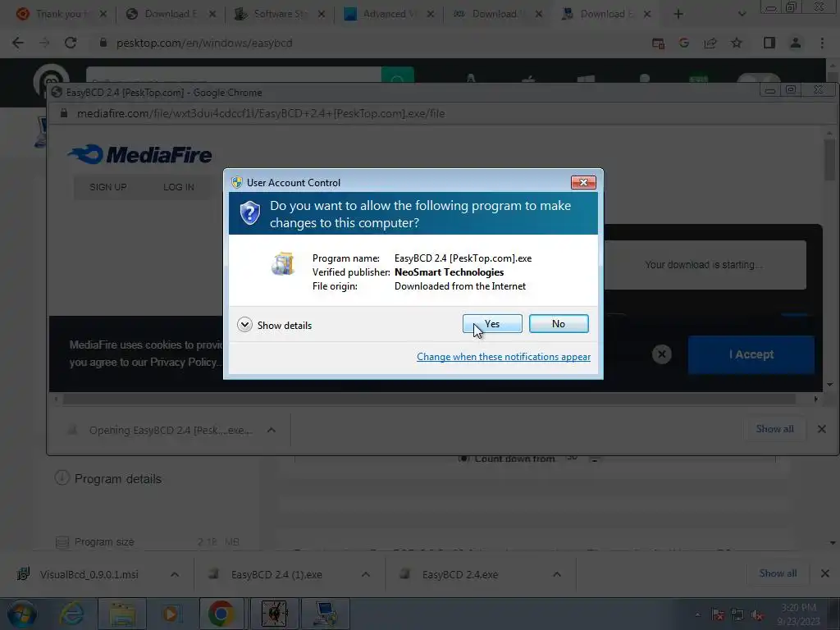Screen dimensions: 840x630
Task: Click Show all in popup download bar
Action: click(x=774, y=428)
